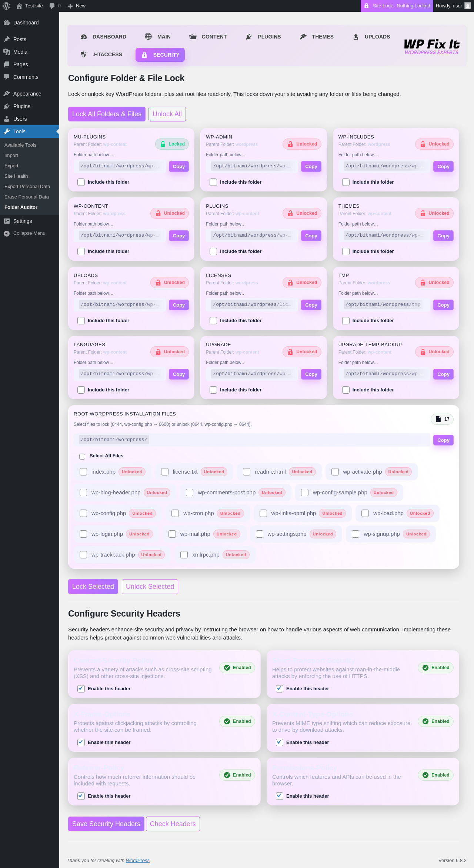Select the wp-config.php file checkbox

pos(83,513)
